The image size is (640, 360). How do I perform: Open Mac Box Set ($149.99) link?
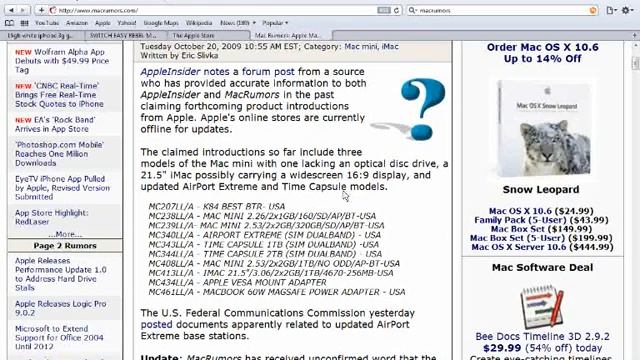(541, 229)
